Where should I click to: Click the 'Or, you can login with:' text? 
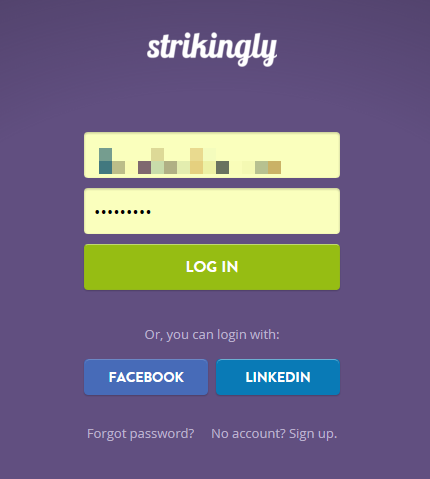tap(212, 335)
